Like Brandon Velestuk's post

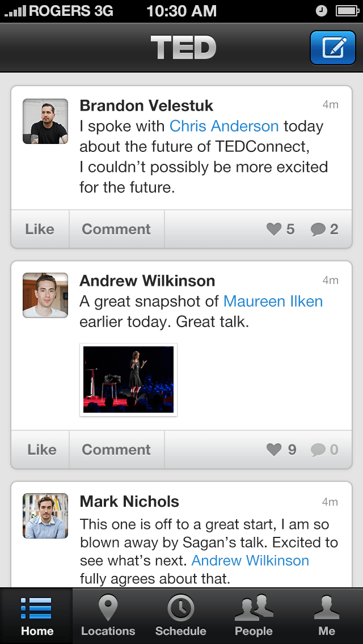tap(40, 229)
